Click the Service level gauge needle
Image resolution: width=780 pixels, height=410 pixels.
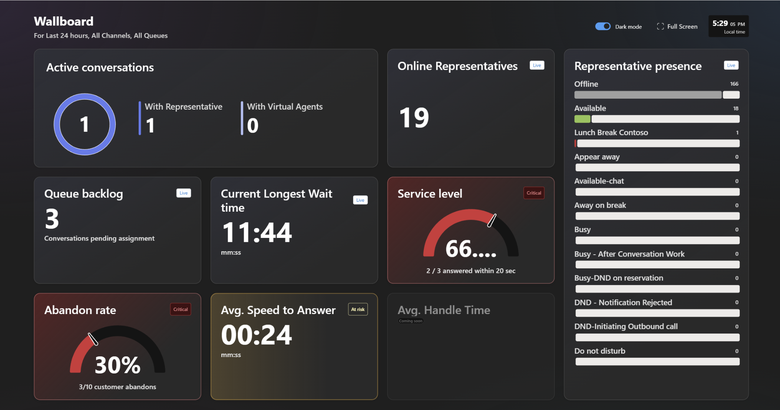(x=492, y=220)
